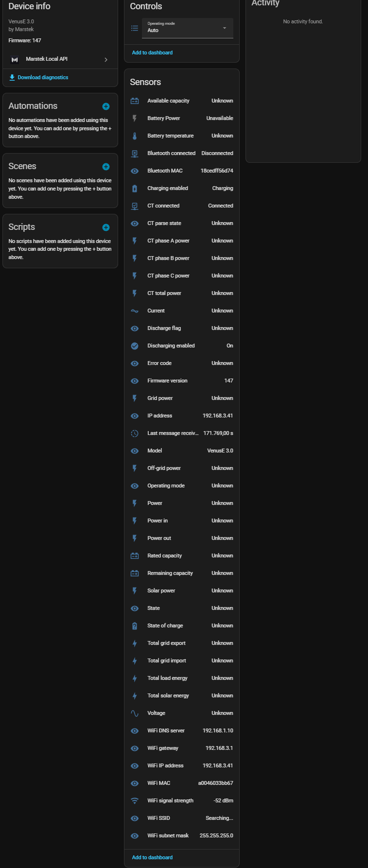Click the Available capacity battery icon
This screenshot has height=868, width=368.
coord(135,101)
